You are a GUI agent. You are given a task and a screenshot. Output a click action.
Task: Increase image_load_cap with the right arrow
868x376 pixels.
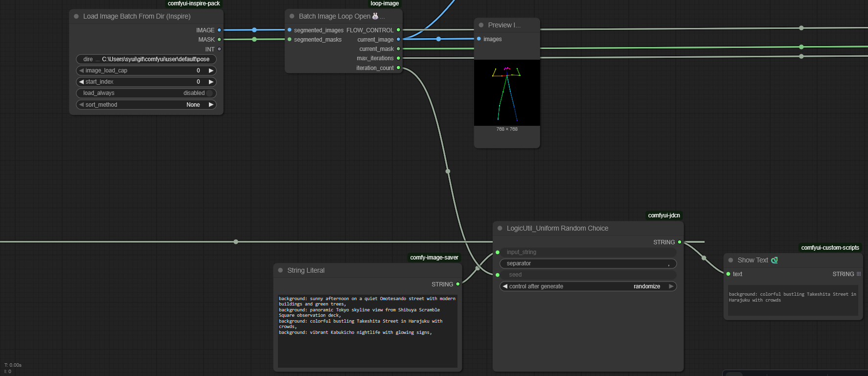pos(211,70)
